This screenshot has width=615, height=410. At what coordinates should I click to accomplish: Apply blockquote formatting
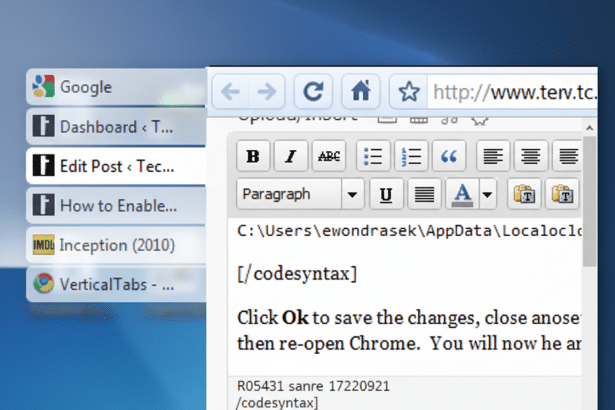pos(449,156)
